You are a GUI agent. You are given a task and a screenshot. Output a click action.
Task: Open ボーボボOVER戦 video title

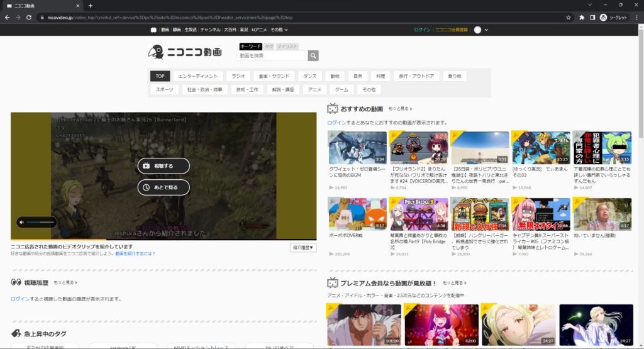(345, 236)
